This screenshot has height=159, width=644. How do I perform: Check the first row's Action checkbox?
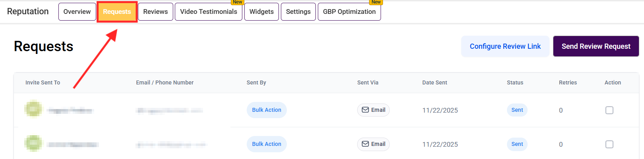click(x=609, y=110)
